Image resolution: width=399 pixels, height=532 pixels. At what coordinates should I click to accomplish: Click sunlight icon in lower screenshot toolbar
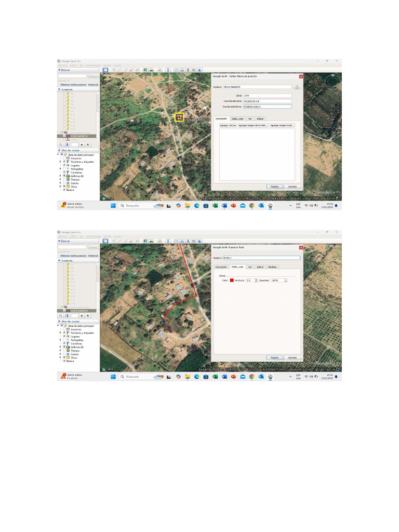151,241
